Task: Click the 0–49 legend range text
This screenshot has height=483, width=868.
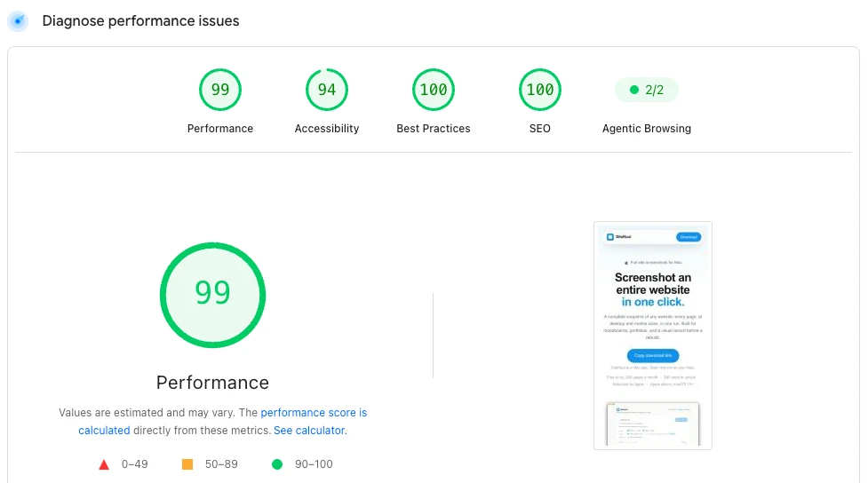Action: point(134,464)
